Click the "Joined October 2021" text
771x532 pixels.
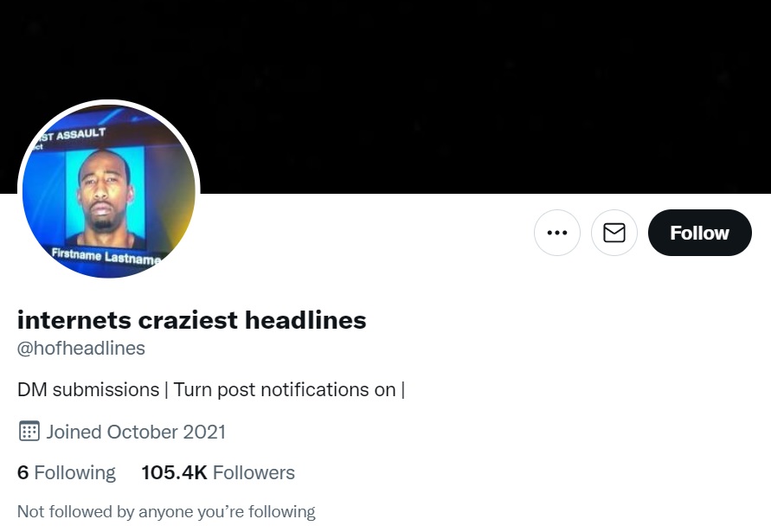pyautogui.click(x=136, y=431)
